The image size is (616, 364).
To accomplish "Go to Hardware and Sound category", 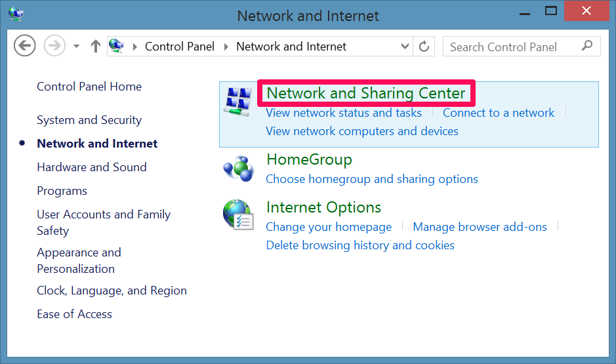I will [x=92, y=167].
